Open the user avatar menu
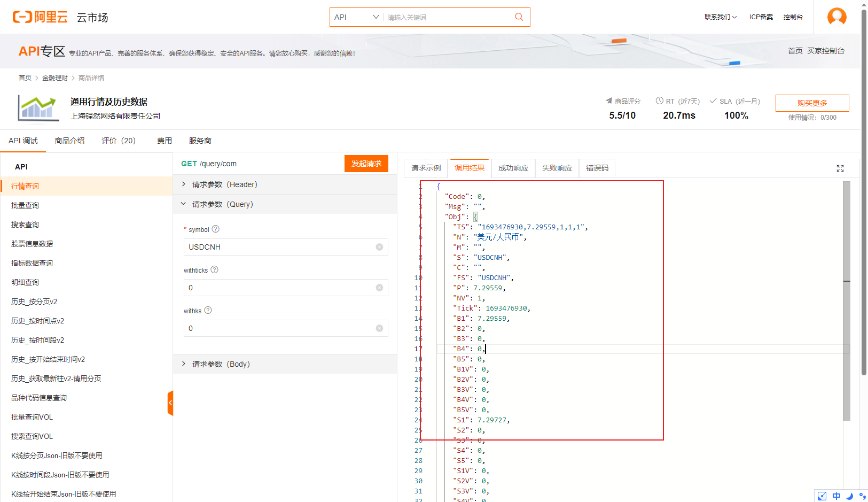 click(x=836, y=17)
